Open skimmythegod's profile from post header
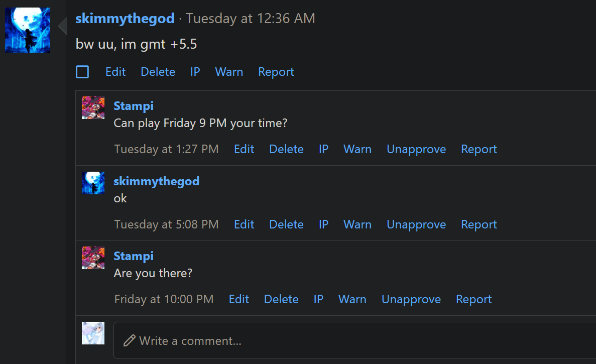This screenshot has height=364, width=596. 125,19
